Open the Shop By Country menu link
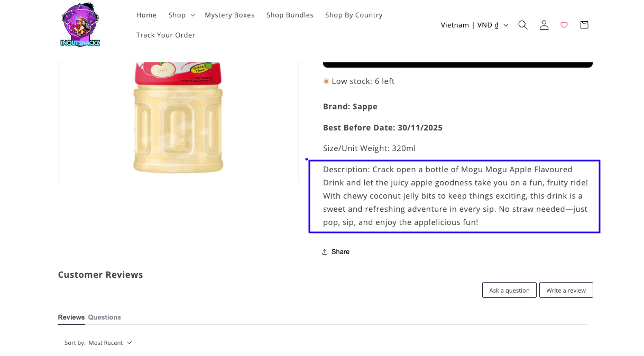The height and width of the screenshot is (356, 644). point(354,15)
